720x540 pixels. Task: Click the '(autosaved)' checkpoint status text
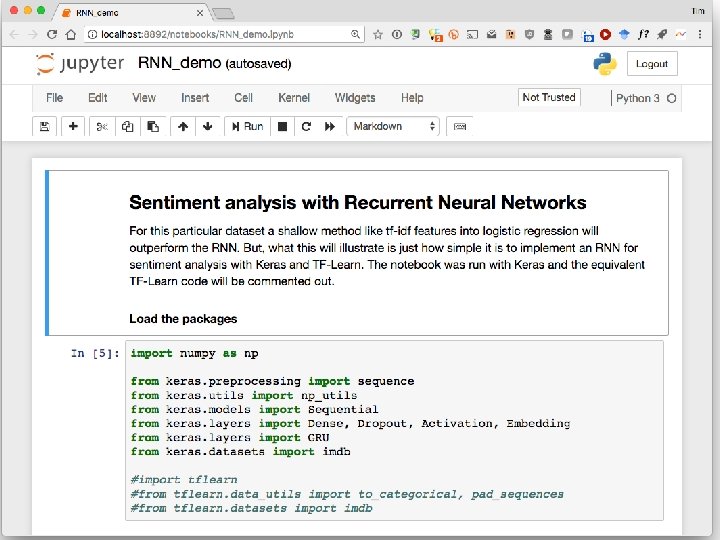pyautogui.click(x=259, y=64)
